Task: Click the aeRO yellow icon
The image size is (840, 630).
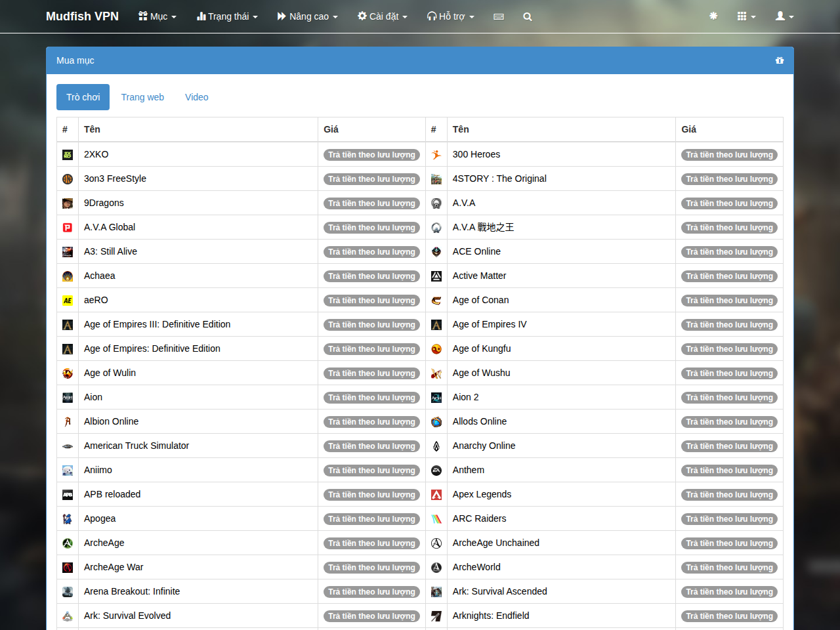Action: pos(68,301)
